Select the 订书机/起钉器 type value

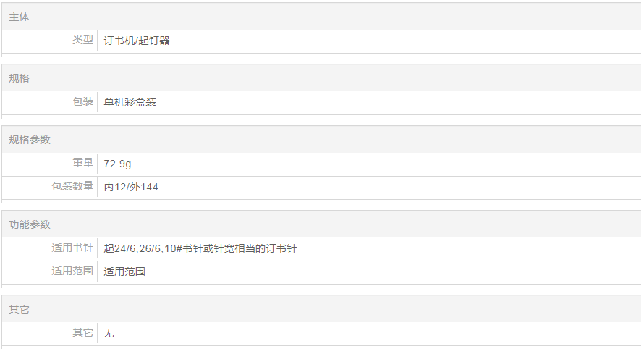point(137,41)
